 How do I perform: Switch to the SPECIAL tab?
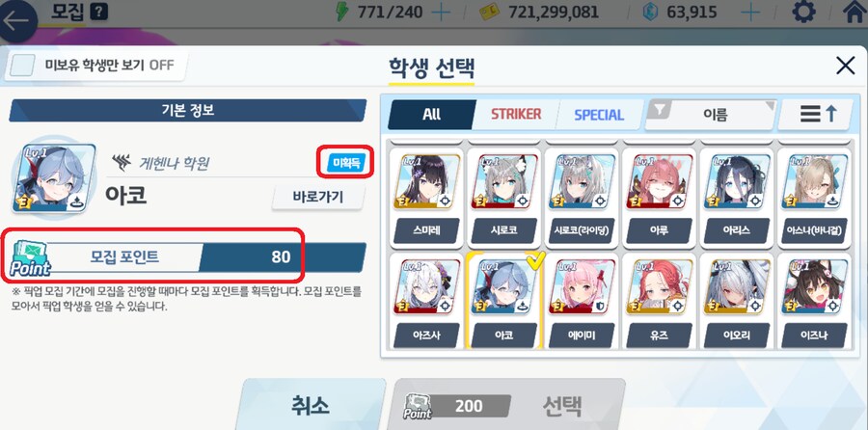(599, 115)
